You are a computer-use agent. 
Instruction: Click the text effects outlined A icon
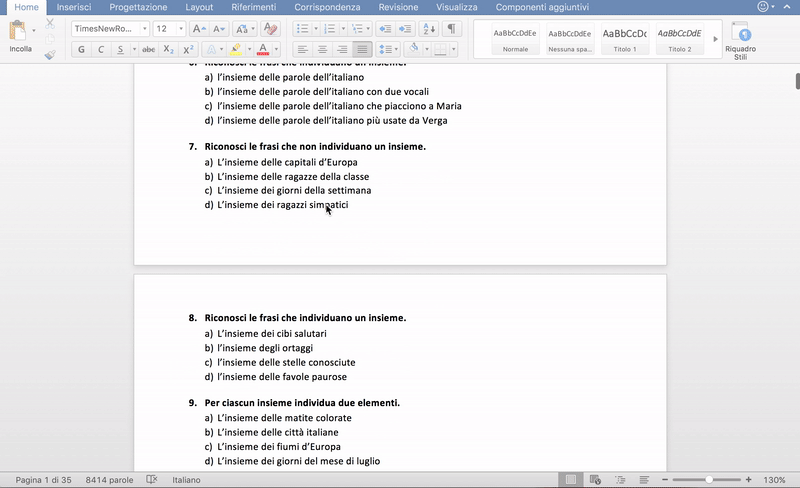pyautogui.click(x=211, y=50)
